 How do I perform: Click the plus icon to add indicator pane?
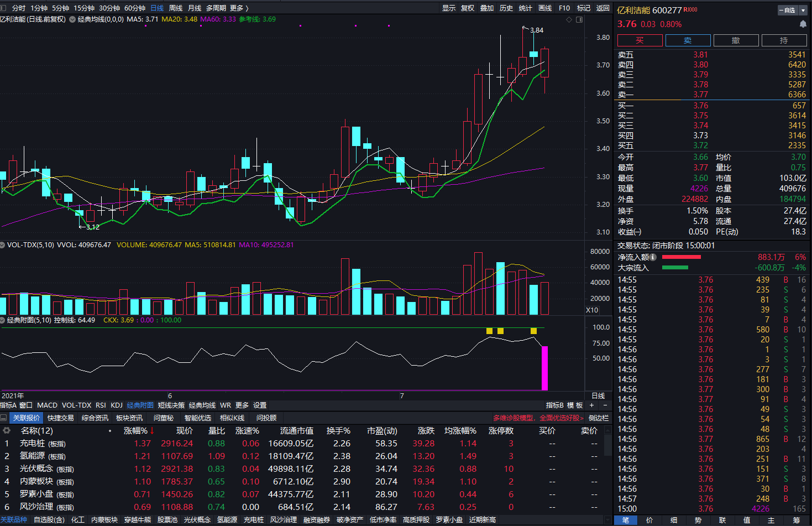point(591,405)
